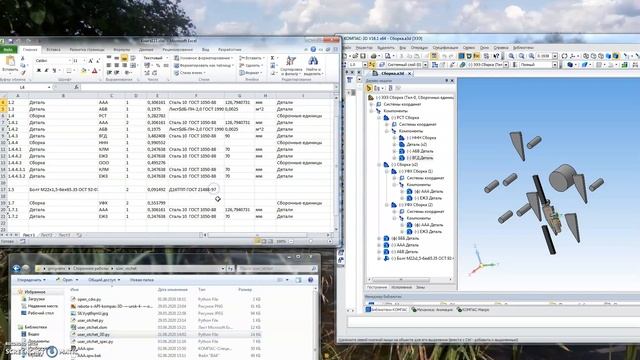640x360 pixels.
Task: Click the Bold icon in Excel
Action: pyautogui.click(x=39, y=71)
